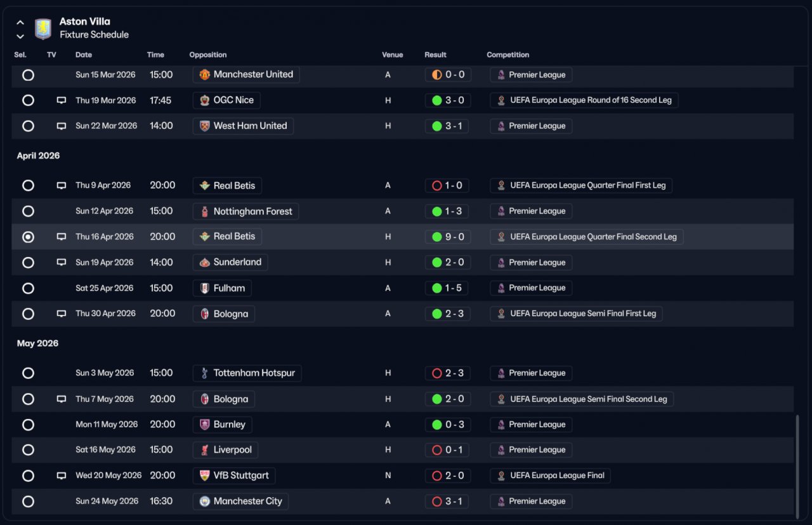Click the Europa League Final trophy icon
Image resolution: width=812 pixels, height=525 pixels.
point(501,475)
